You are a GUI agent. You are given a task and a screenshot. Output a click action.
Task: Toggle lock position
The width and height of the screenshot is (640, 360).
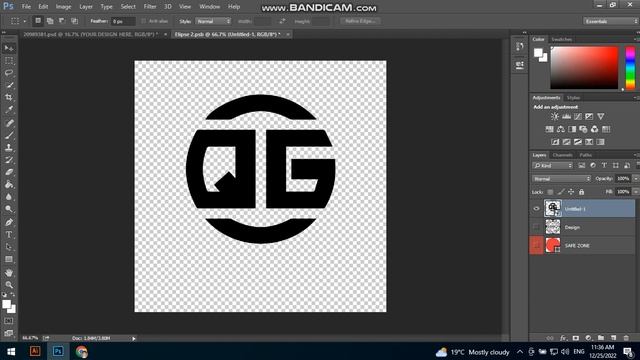[571, 192]
